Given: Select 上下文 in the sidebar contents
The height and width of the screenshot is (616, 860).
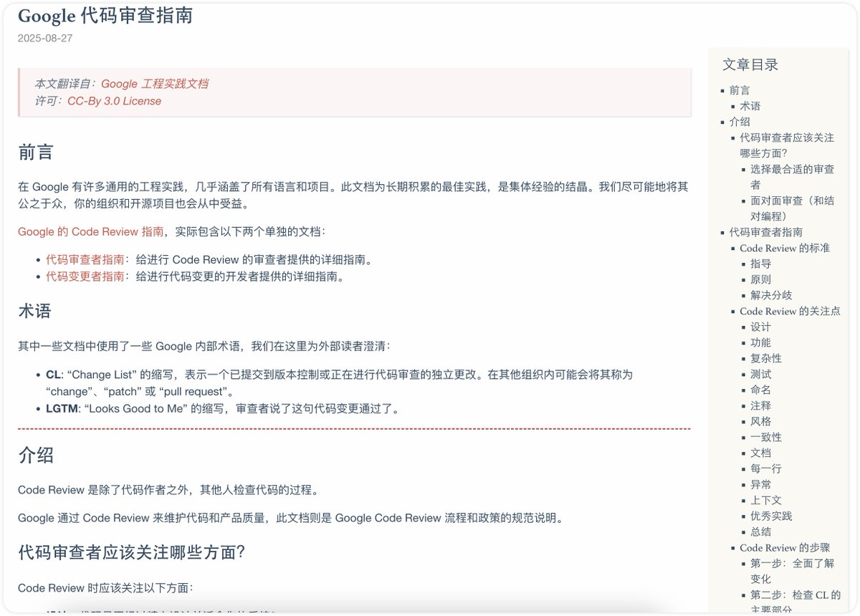Looking at the screenshot, I should (766, 500).
